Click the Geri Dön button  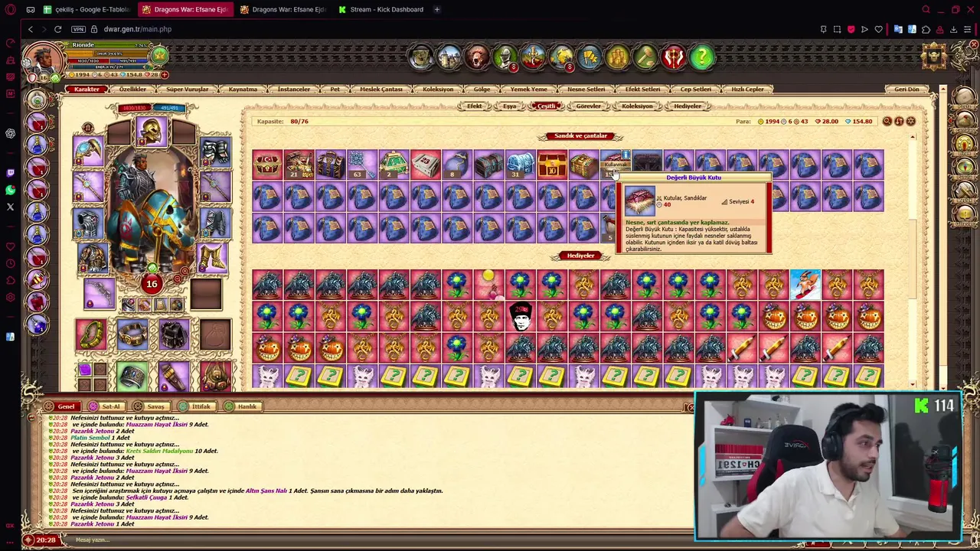pyautogui.click(x=907, y=89)
